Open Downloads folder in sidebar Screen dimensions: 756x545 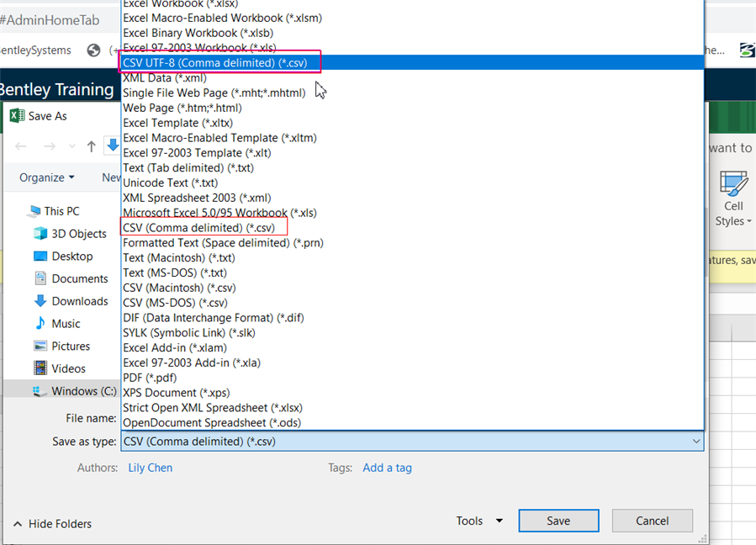[71, 301]
